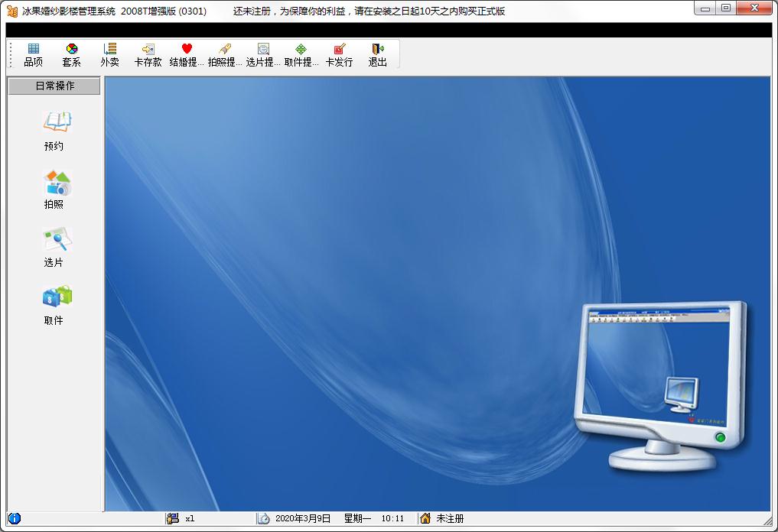Click the blue info icon in status bar

click(x=15, y=518)
